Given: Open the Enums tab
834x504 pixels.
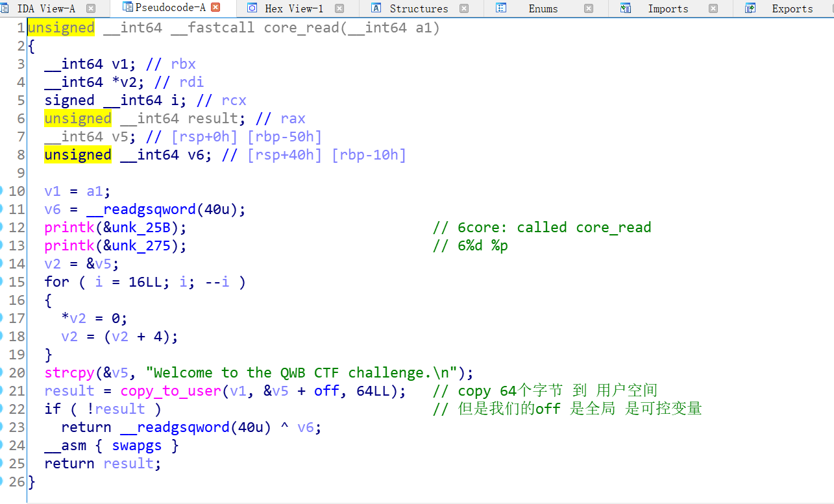Looking at the screenshot, I should pyautogui.click(x=543, y=8).
